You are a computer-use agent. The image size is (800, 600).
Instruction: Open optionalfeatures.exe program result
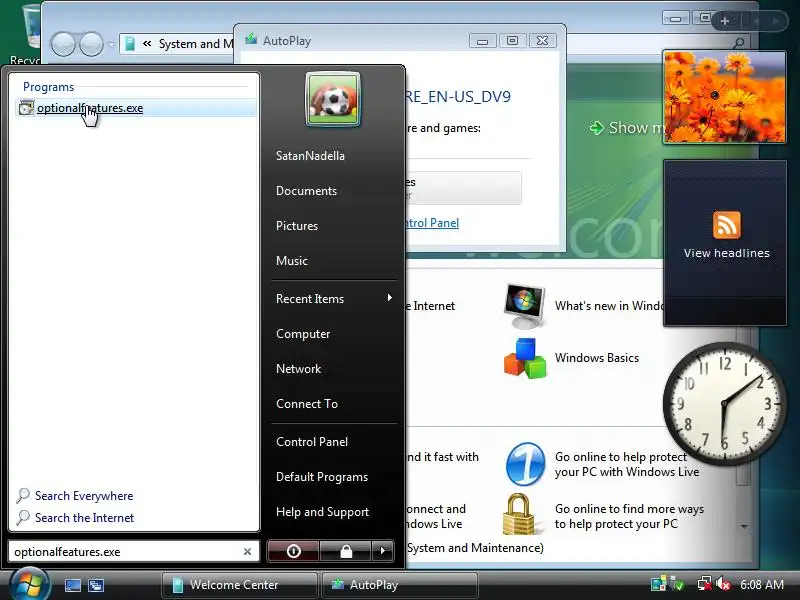[136, 108]
